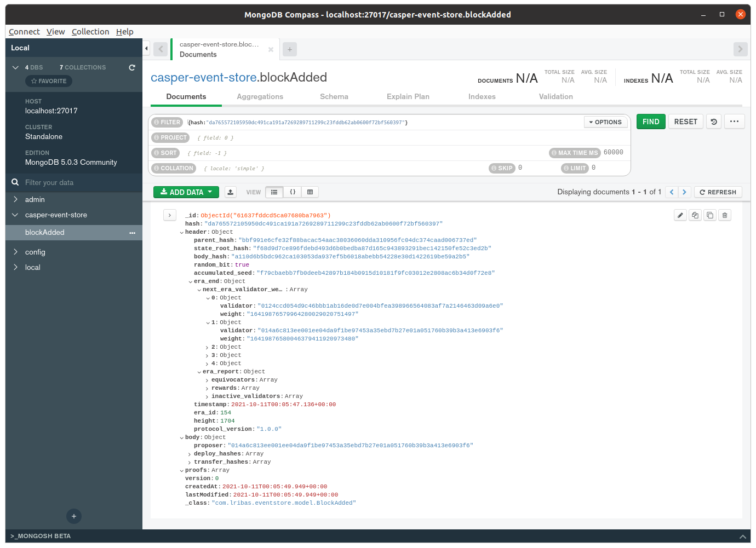This screenshot has height=548, width=756.
Task: Go to next tab with the right arrow
Action: coord(740,49)
